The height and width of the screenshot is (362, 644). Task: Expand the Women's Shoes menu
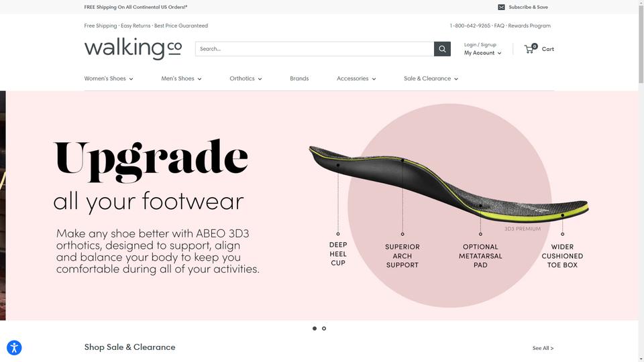(x=109, y=78)
